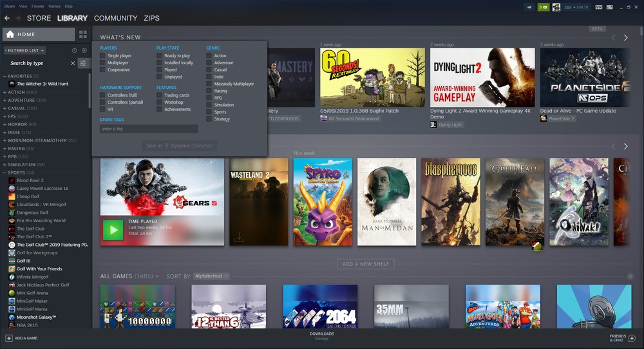Open Friends & Chat plus icon
This screenshot has height=349, width=644.
(632, 338)
